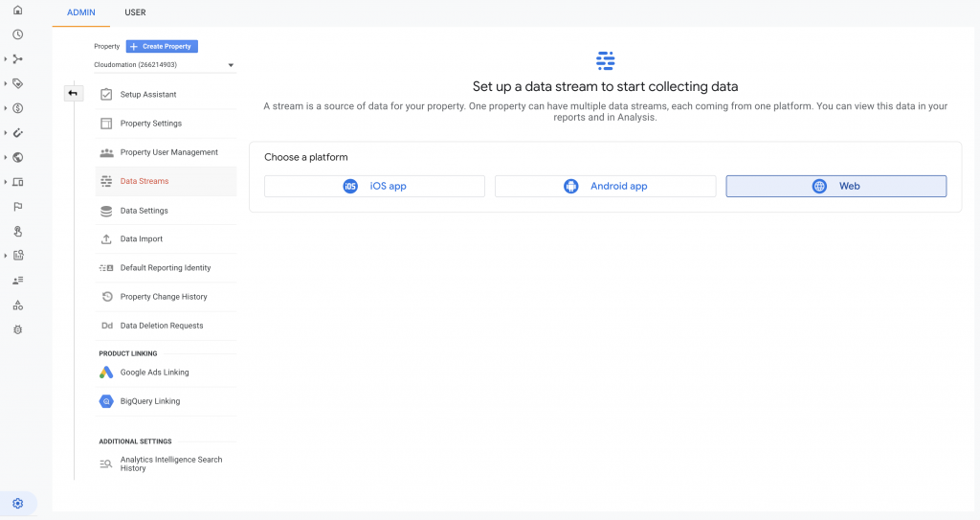Click the Dd Data Deletion Requests icon

(107, 326)
